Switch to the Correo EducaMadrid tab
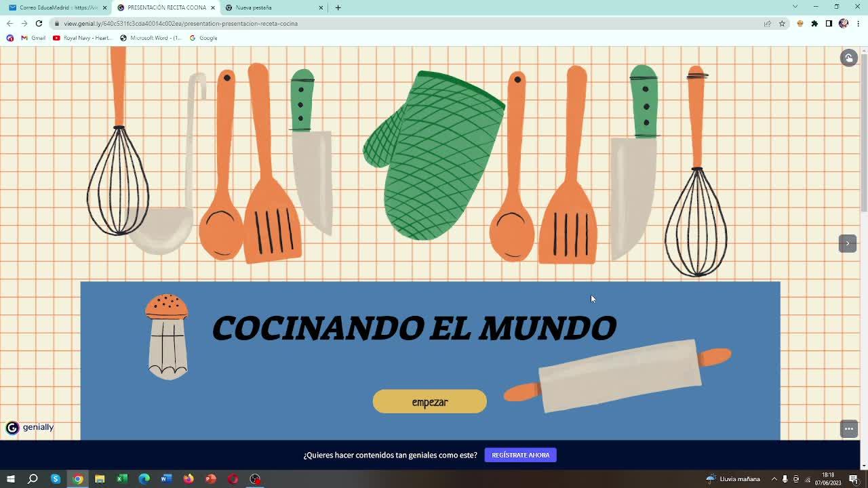868x488 pixels. (58, 7)
